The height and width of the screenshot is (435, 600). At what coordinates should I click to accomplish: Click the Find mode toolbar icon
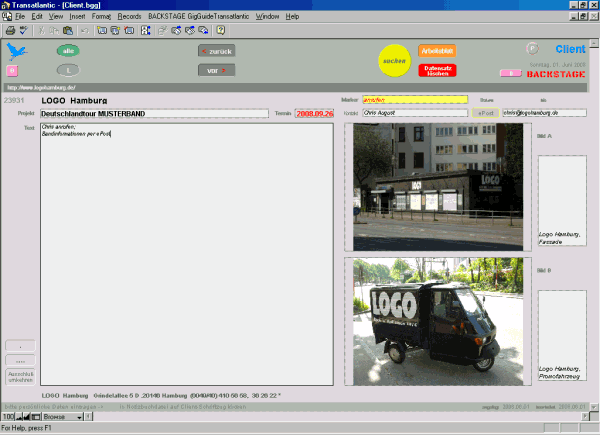point(146,30)
